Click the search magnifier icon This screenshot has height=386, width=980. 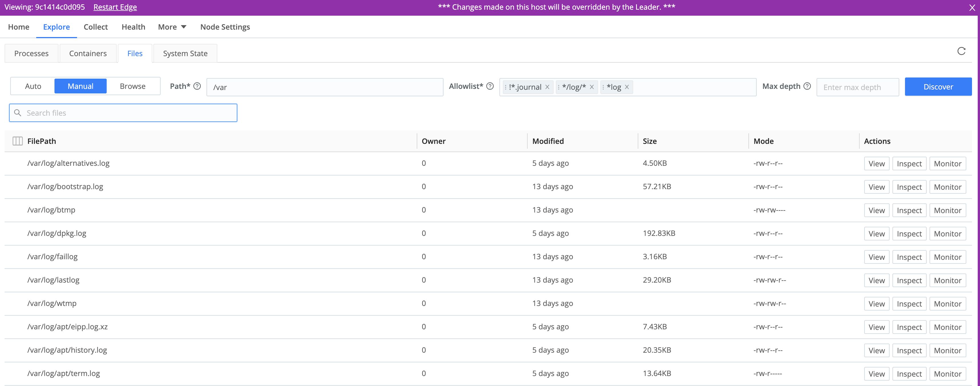pyautogui.click(x=17, y=113)
